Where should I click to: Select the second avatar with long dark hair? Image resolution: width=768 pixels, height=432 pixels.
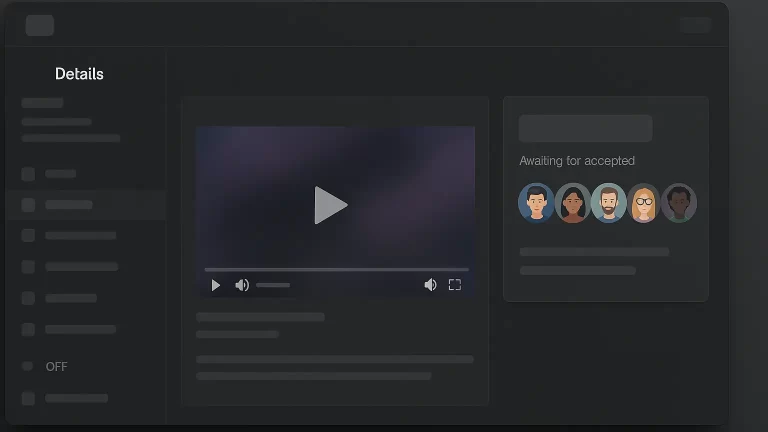pyautogui.click(x=573, y=203)
